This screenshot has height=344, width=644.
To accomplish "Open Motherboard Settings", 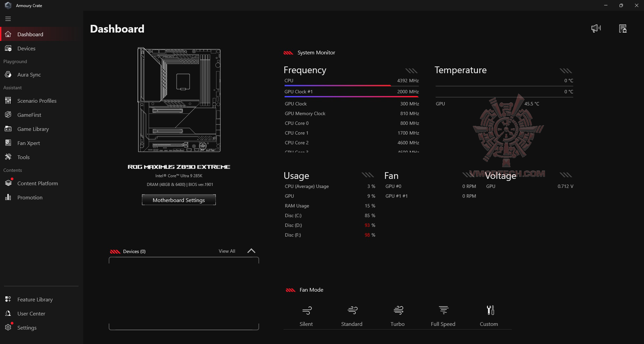I will pos(179,200).
